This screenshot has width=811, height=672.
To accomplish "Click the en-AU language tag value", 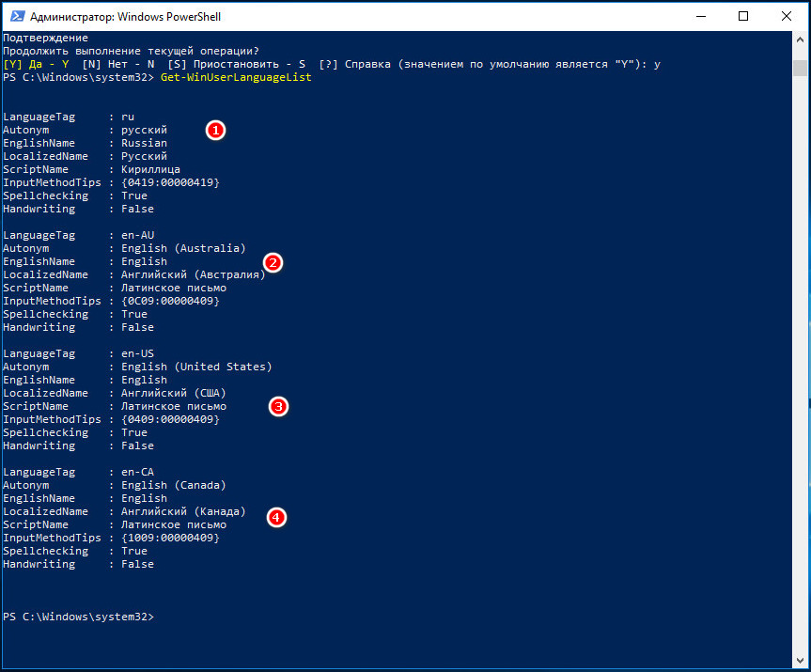I will (x=137, y=235).
